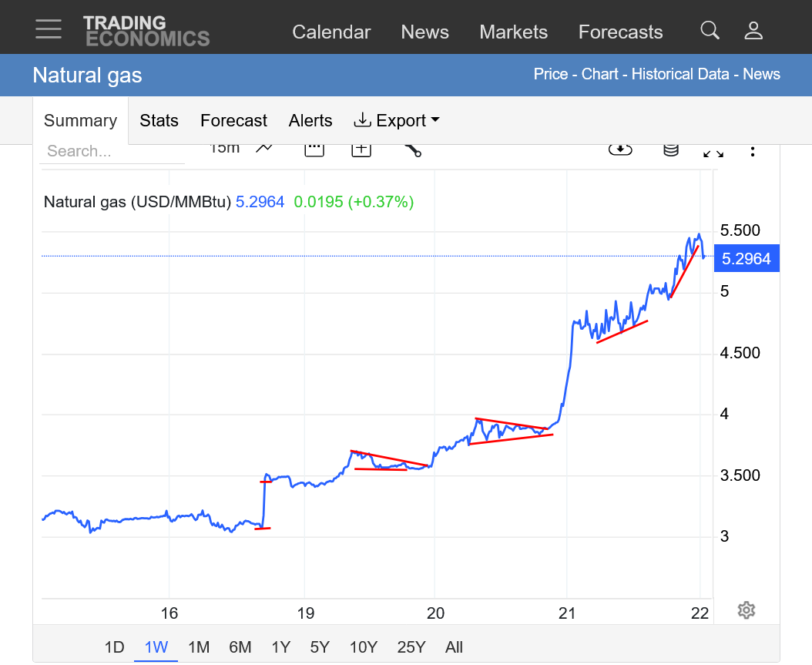Change the chart line type

click(x=264, y=148)
